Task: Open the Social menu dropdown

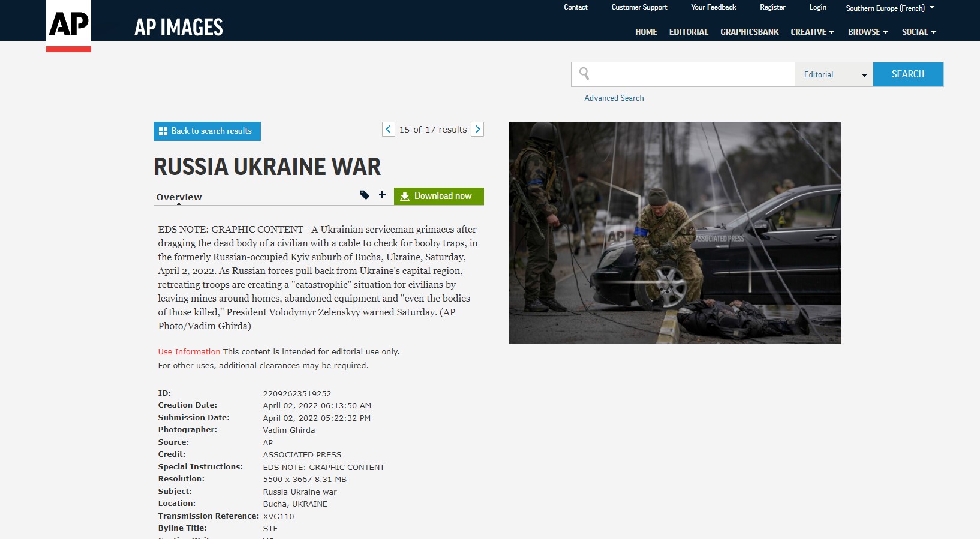Action: click(x=918, y=32)
